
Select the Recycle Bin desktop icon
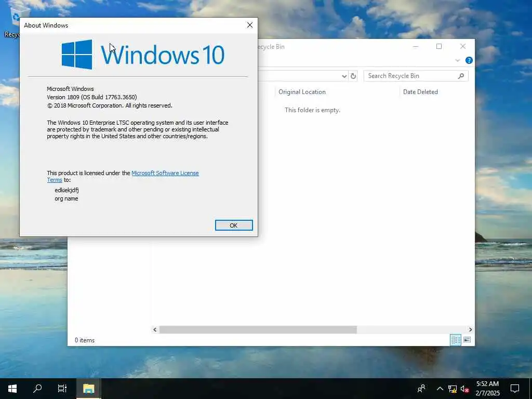tap(12, 22)
